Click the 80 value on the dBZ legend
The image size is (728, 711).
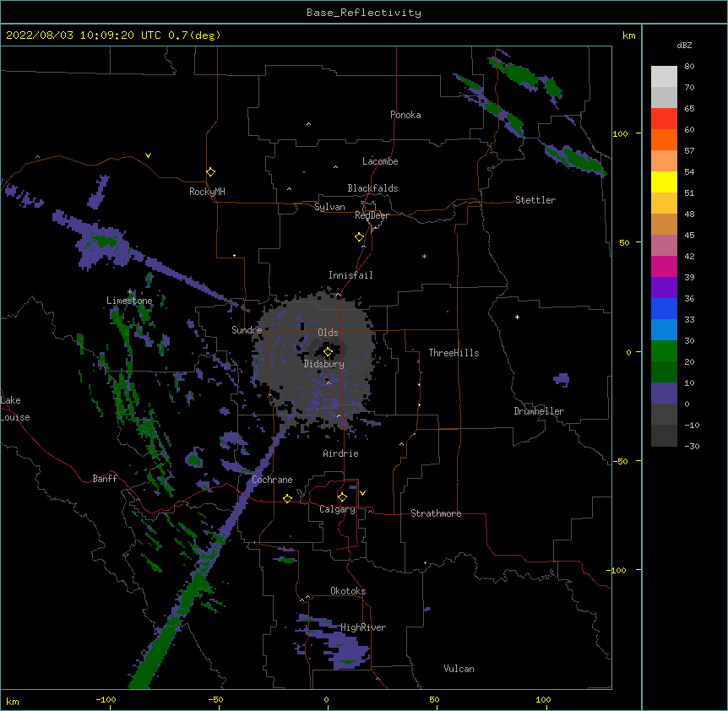click(x=689, y=67)
